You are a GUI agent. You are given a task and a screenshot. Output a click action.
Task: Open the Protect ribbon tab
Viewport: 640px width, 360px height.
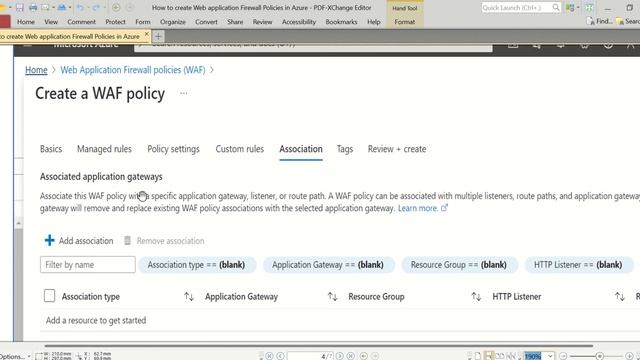pyautogui.click(x=116, y=22)
